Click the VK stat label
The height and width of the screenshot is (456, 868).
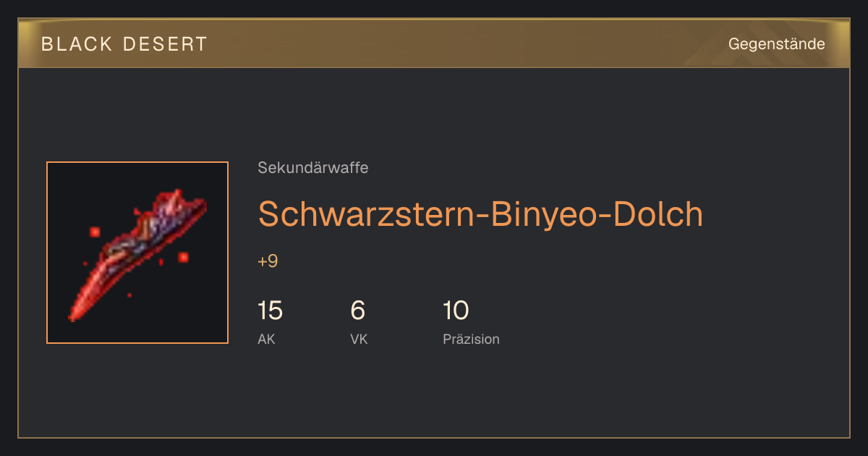(359, 339)
